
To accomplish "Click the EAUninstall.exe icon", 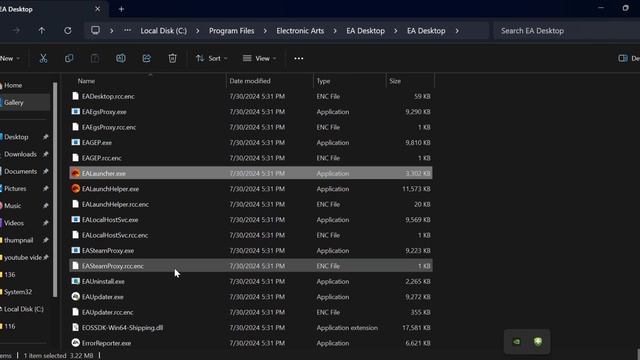I will [76, 281].
